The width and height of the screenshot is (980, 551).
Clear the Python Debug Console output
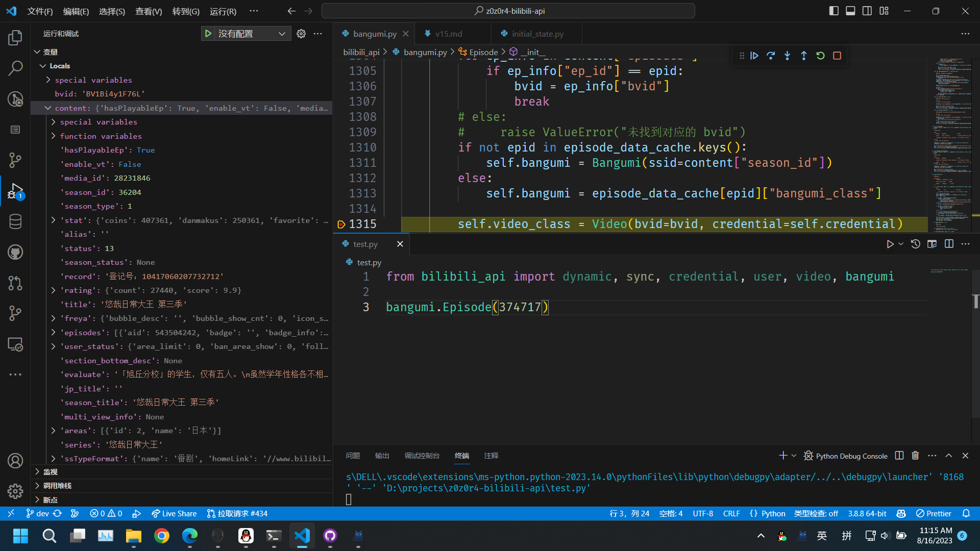pos(915,456)
